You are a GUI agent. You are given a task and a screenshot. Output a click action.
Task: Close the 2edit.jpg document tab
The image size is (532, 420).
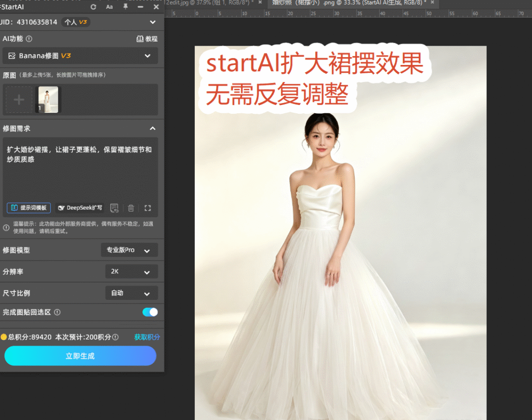(260, 3)
